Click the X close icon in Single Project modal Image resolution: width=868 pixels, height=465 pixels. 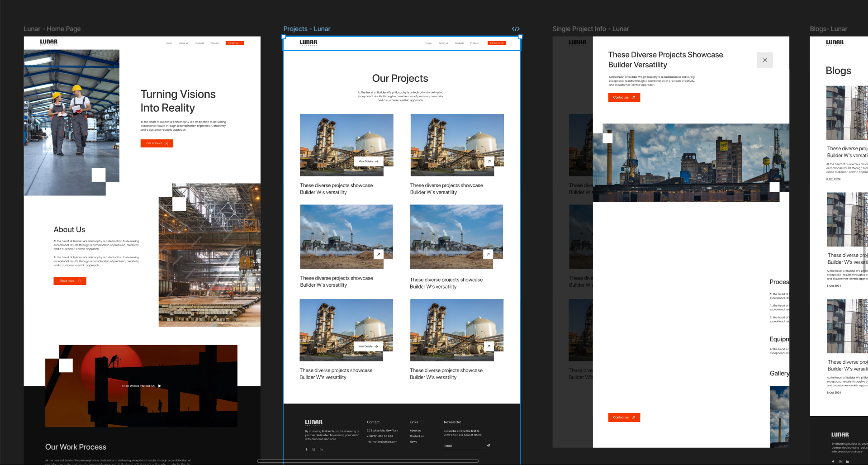point(764,60)
